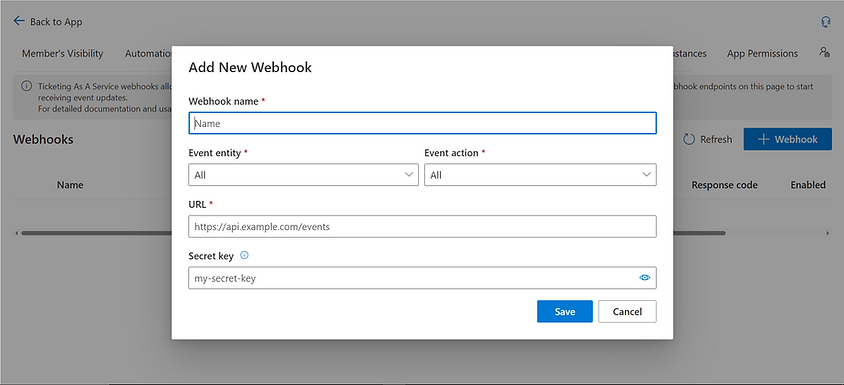Click the user permissions lock icon
The height and width of the screenshot is (385, 844).
(x=824, y=52)
